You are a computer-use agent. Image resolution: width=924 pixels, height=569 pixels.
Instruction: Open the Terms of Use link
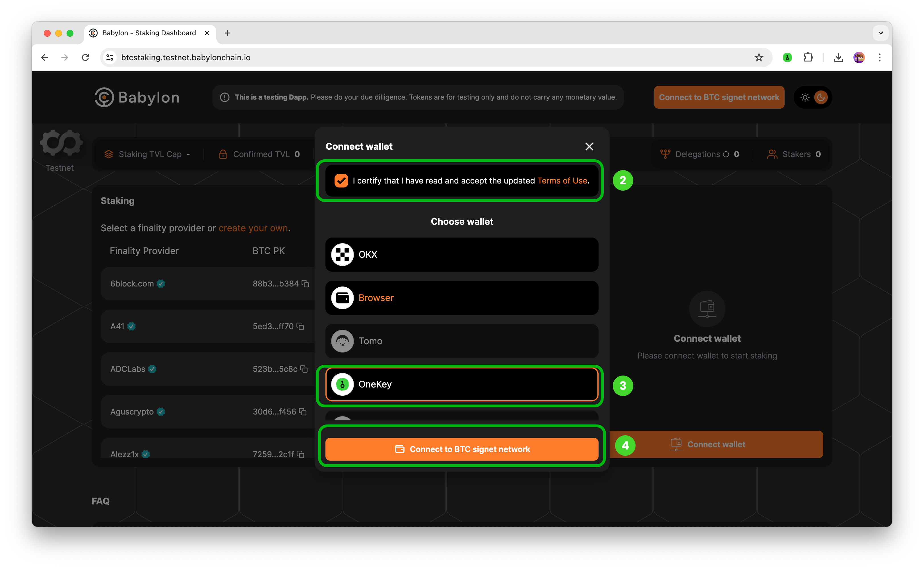562,181
